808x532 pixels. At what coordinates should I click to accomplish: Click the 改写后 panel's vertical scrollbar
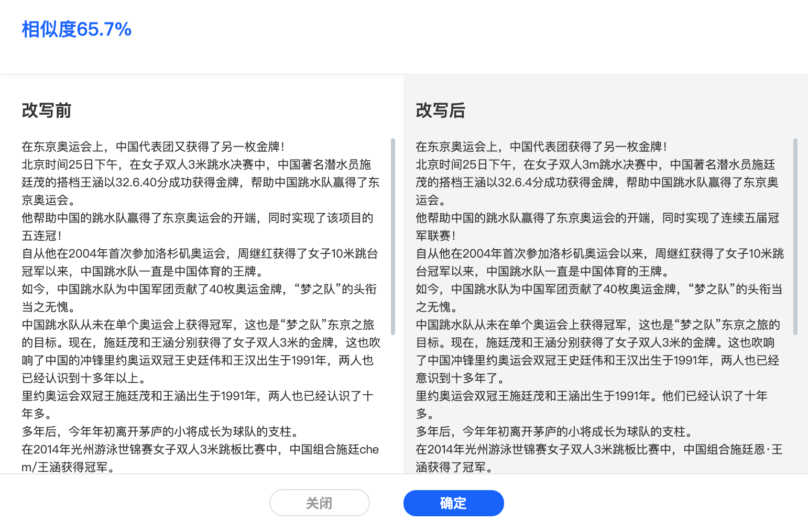pos(795,237)
